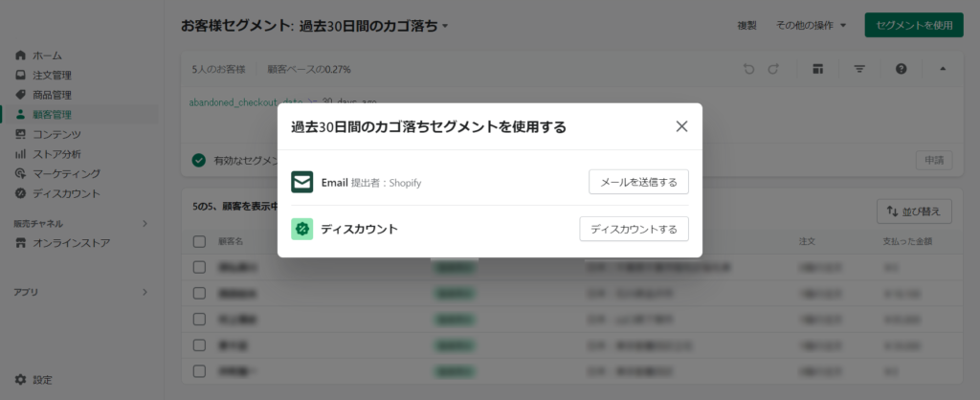Viewport: 980px width, 400px height.
Task: Toggle the select-all customers checkbox
Action: 199,241
